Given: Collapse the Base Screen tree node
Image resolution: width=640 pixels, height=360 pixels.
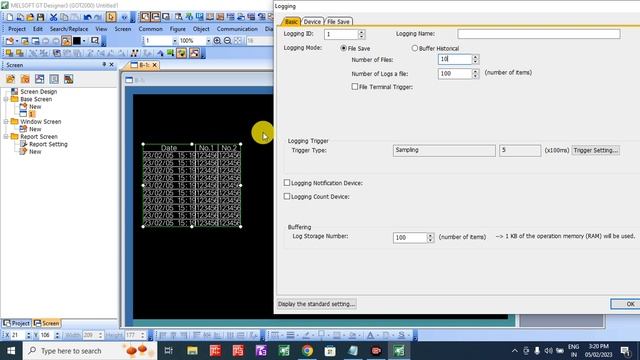Looking at the screenshot, I should 6,99.
